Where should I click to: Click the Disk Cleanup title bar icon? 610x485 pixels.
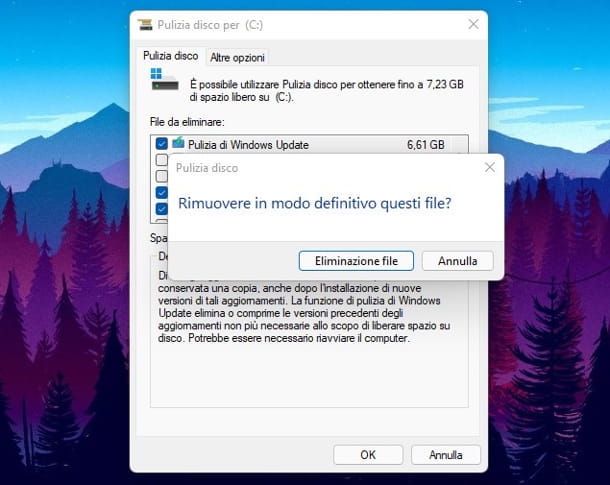point(145,25)
